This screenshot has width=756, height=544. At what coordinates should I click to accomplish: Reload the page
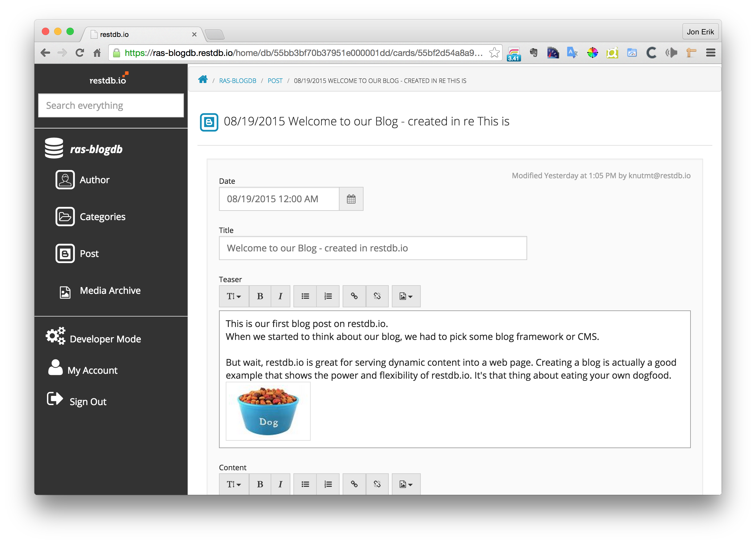[x=79, y=53]
